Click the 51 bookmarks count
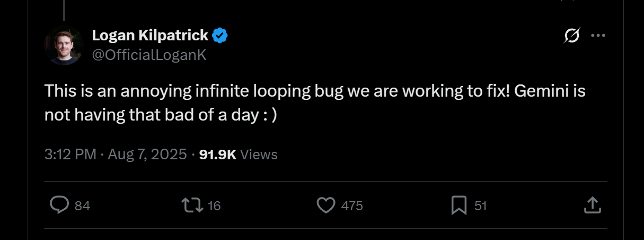This screenshot has height=240, width=644. pos(480,205)
